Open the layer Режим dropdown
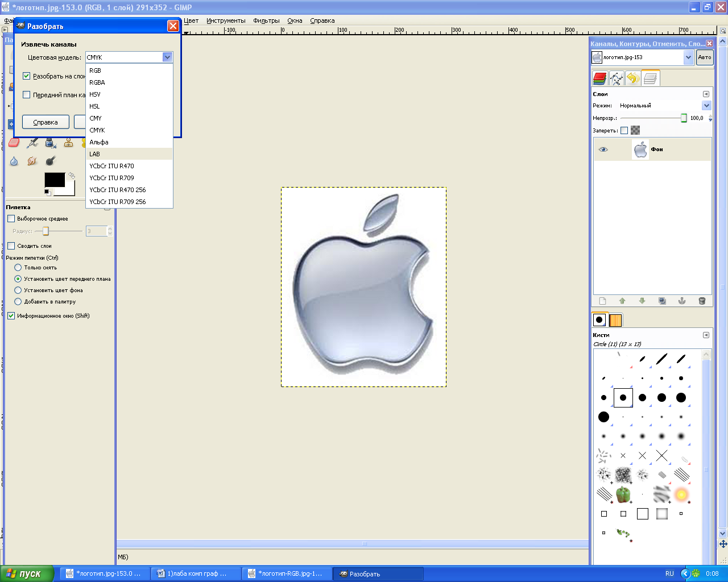728x582 pixels. point(706,106)
